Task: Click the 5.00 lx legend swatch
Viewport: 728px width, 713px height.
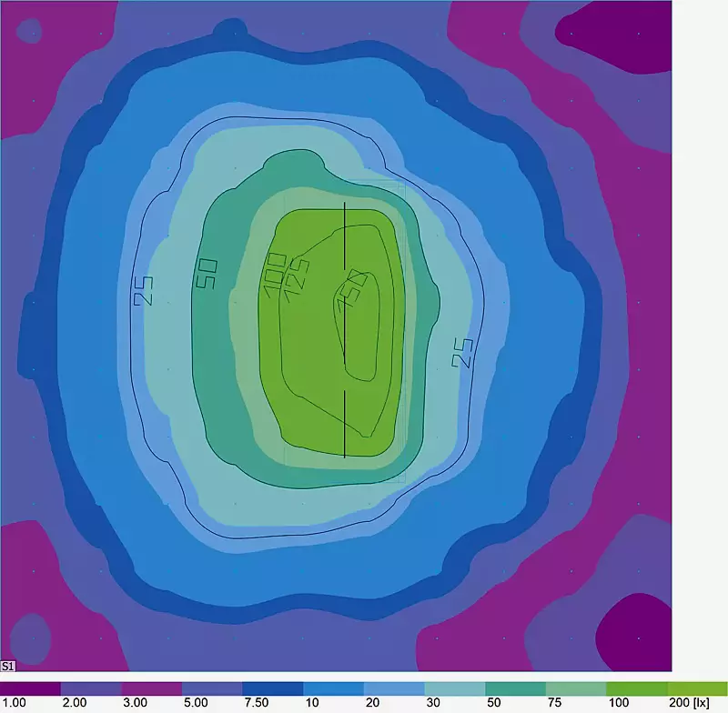Action: (x=212, y=688)
